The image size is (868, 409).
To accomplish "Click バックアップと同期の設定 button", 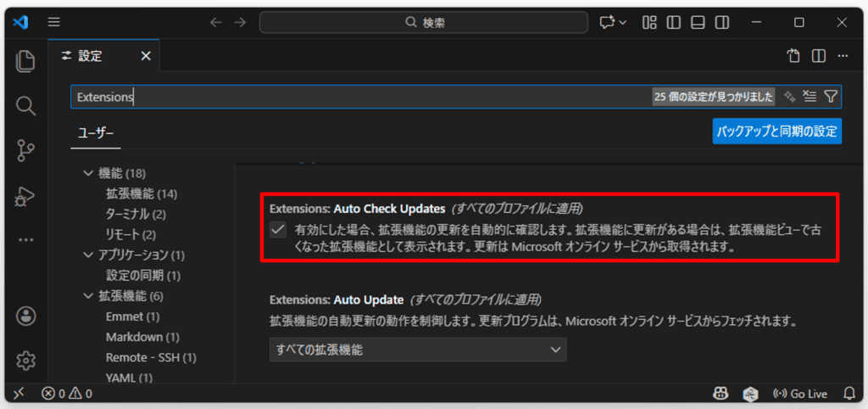I will (777, 132).
